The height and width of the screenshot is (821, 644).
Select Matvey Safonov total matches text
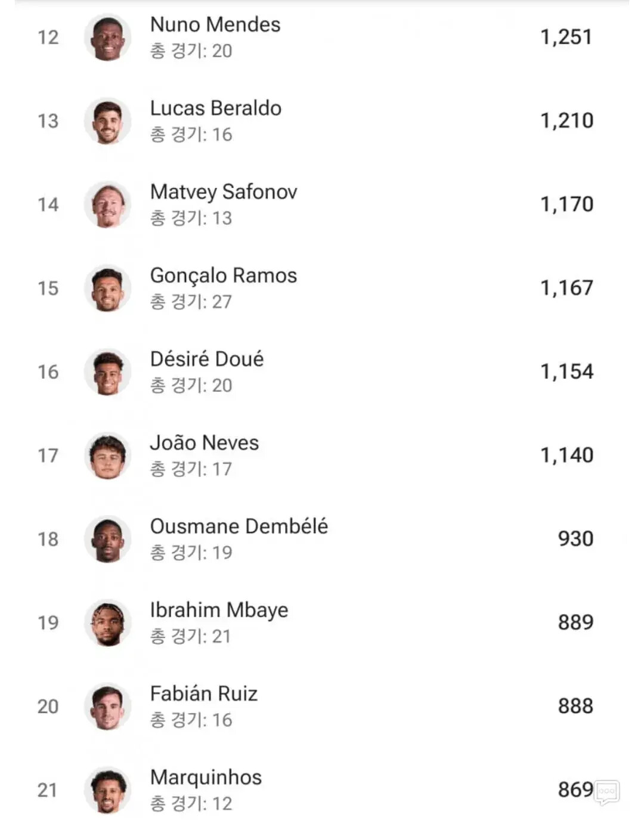pos(191,218)
